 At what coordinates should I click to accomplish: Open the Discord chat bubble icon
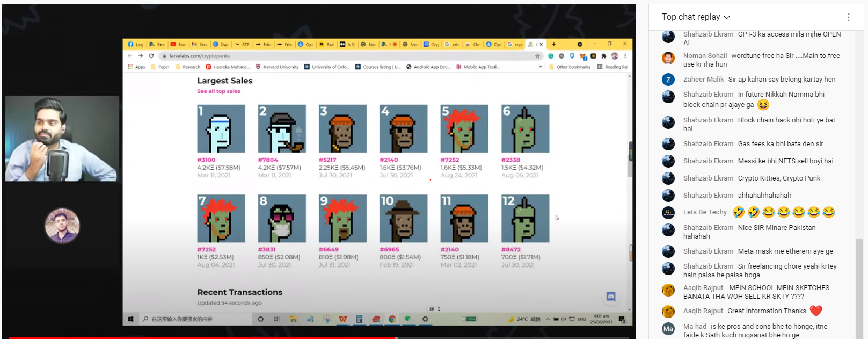(611, 297)
